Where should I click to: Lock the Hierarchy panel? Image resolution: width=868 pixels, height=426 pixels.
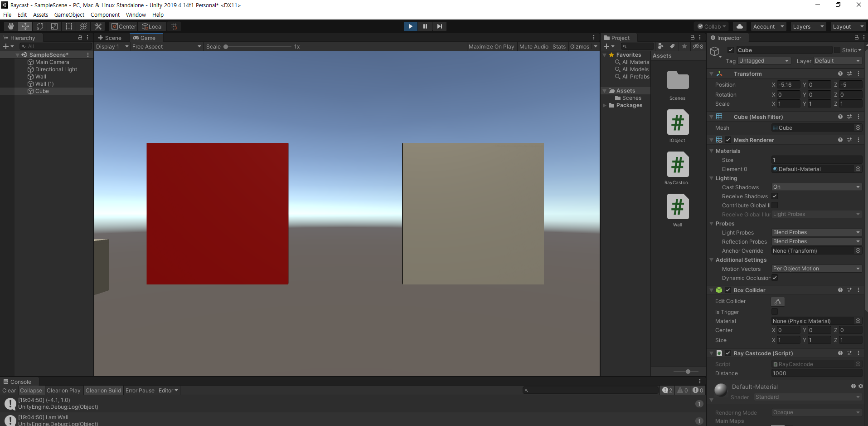pos(80,38)
